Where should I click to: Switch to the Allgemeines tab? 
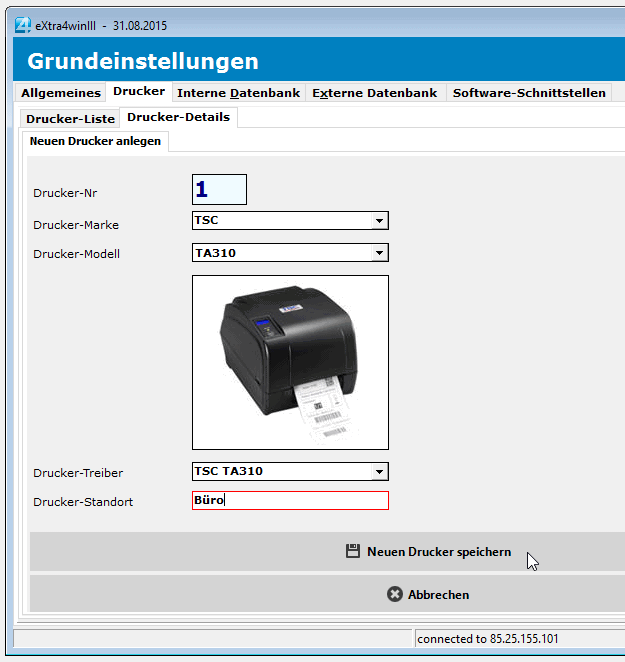pyautogui.click(x=61, y=93)
